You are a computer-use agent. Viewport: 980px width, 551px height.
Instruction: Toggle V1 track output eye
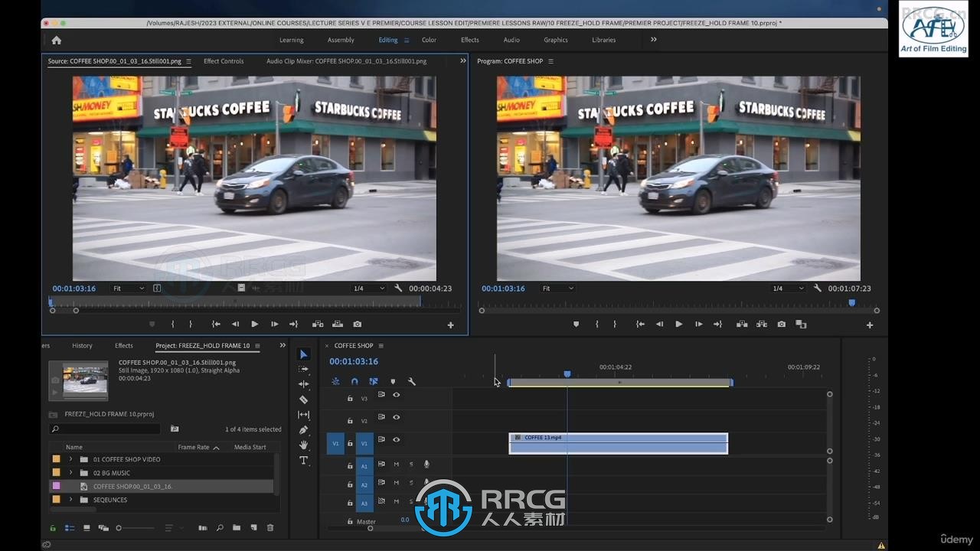click(396, 439)
